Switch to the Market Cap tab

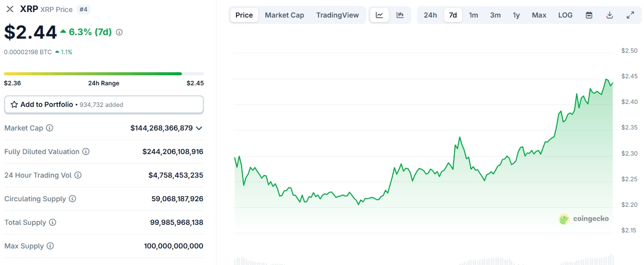284,15
